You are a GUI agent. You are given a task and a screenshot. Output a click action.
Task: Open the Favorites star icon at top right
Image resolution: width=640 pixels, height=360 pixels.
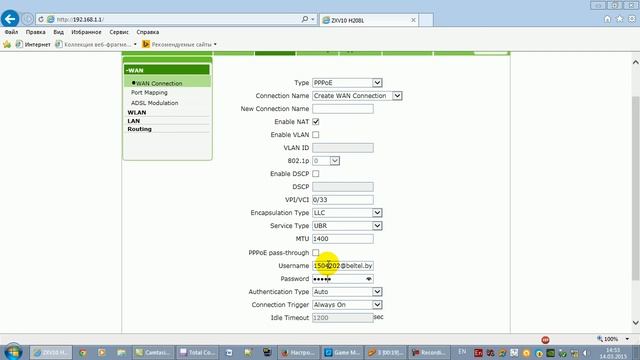(x=620, y=19)
